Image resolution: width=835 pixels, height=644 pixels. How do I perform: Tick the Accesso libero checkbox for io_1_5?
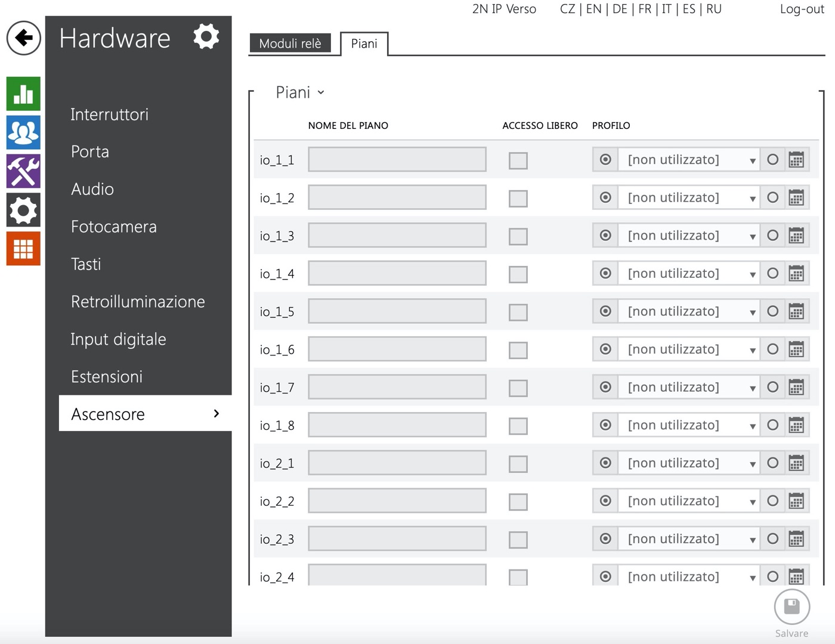point(518,312)
